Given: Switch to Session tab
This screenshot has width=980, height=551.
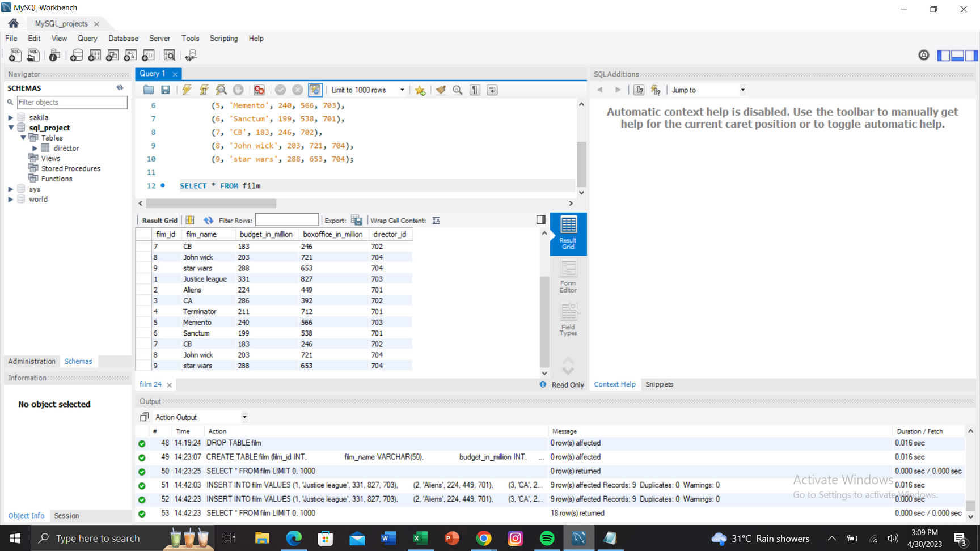Looking at the screenshot, I should (x=66, y=516).
